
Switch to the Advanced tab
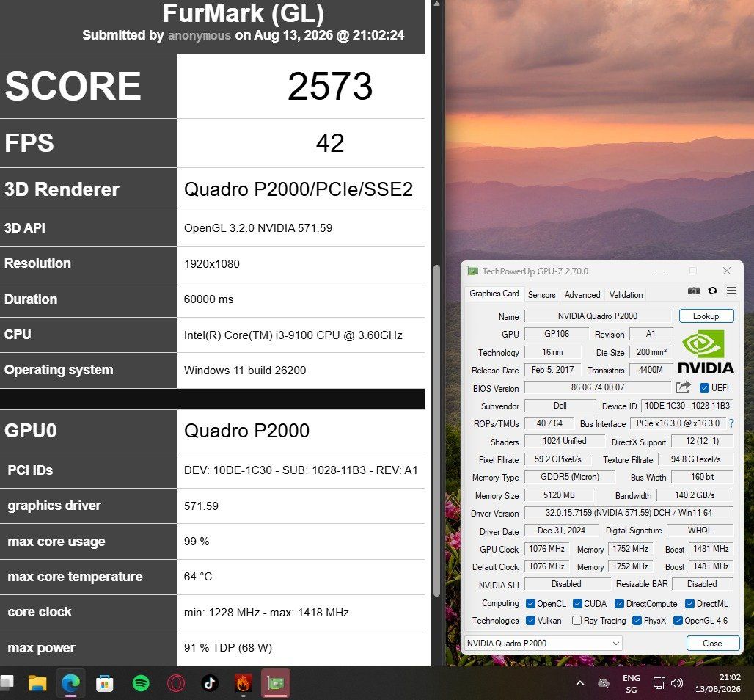point(582,295)
